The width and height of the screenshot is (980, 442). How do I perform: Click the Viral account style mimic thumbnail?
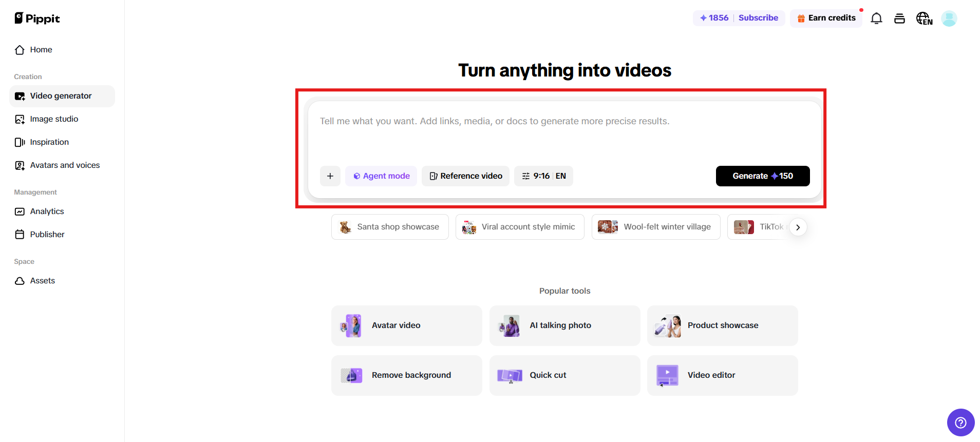coord(469,227)
